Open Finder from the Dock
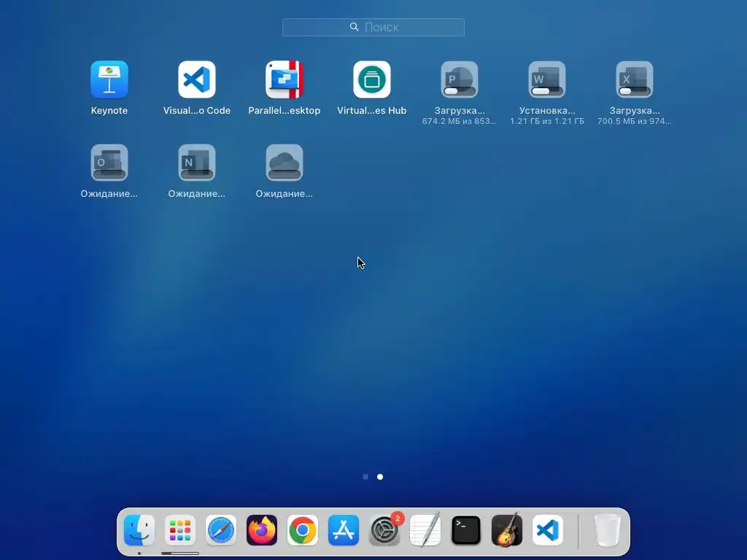This screenshot has width=747, height=560. (139, 530)
